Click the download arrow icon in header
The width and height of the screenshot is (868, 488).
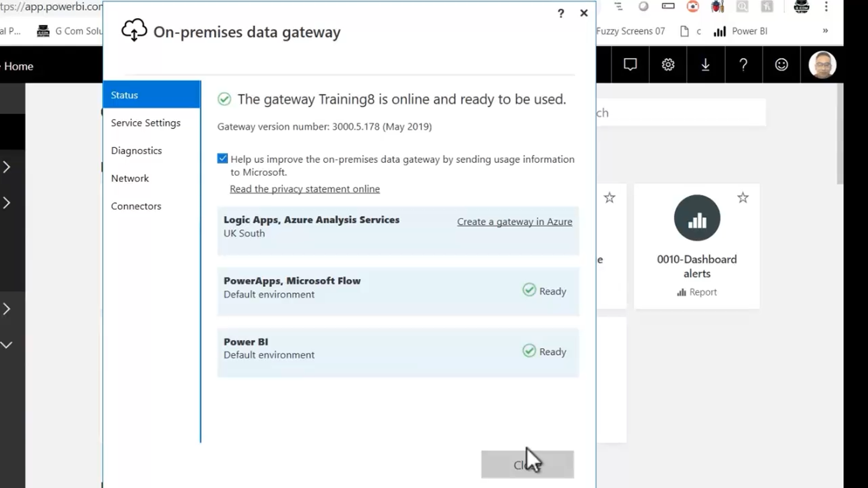[705, 65]
